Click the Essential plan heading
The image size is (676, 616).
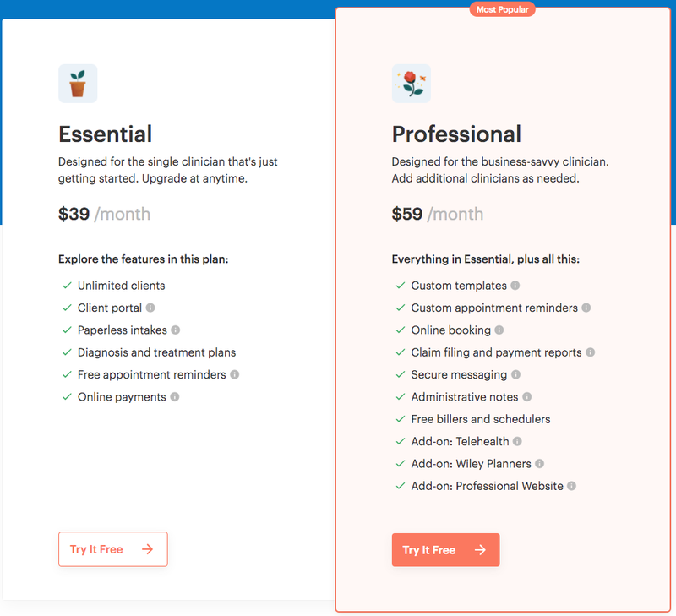(105, 134)
